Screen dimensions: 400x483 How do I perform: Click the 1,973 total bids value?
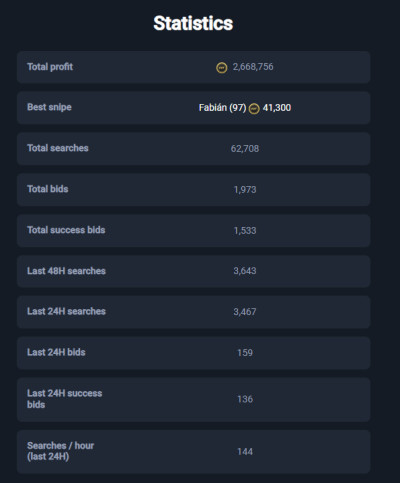click(245, 190)
